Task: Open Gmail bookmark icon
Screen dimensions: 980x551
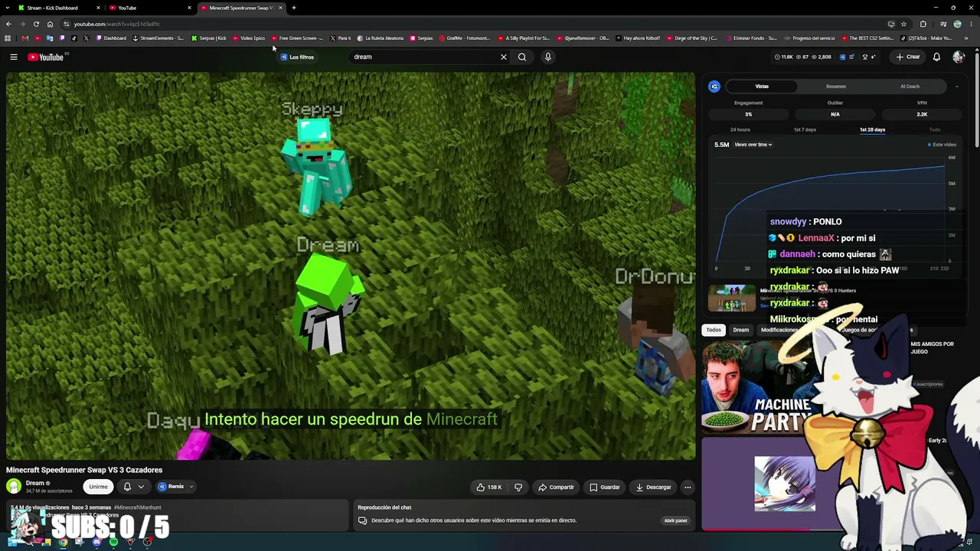Action: click(25, 38)
